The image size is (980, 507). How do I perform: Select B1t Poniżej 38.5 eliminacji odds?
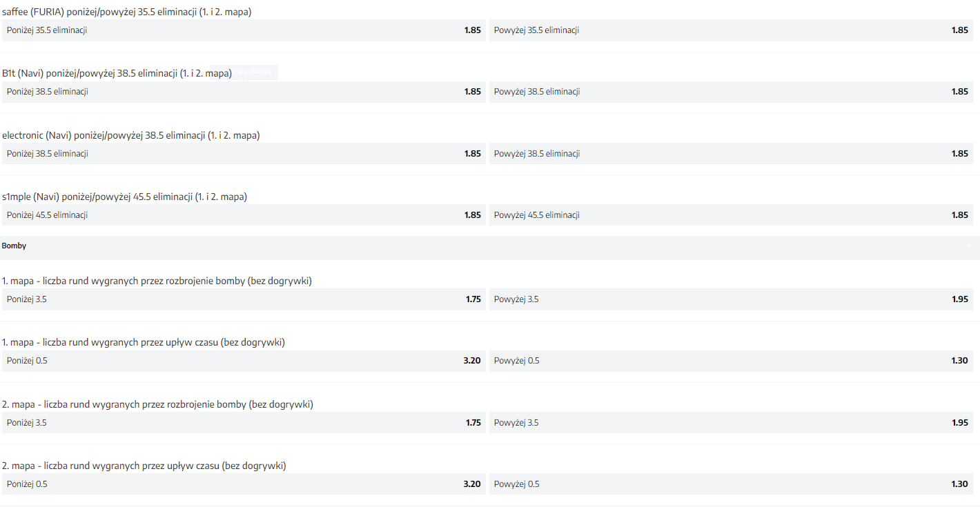(x=244, y=92)
